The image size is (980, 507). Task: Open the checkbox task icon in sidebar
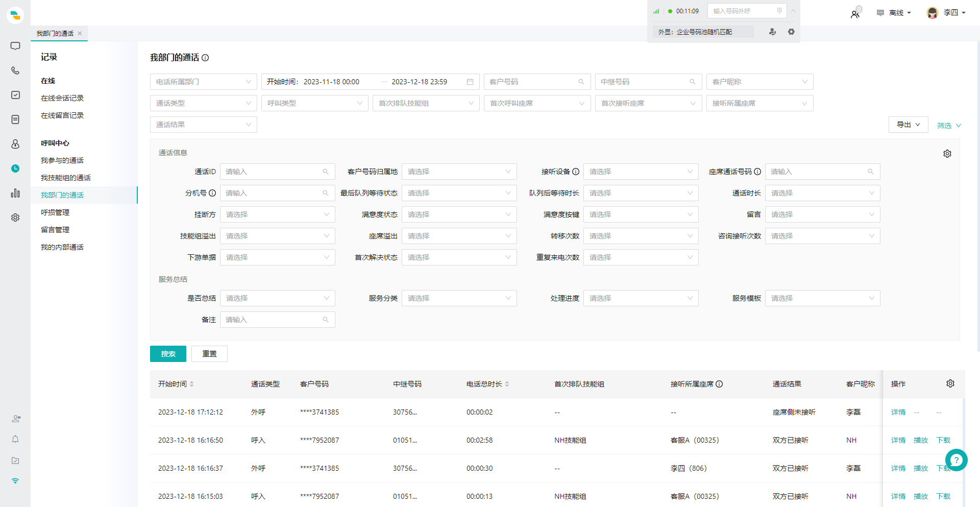15,95
